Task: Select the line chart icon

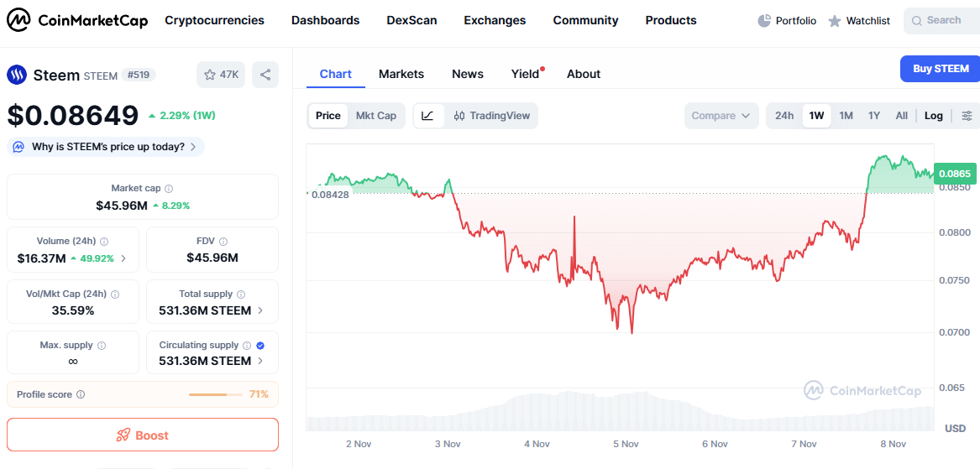Action: pos(428,116)
